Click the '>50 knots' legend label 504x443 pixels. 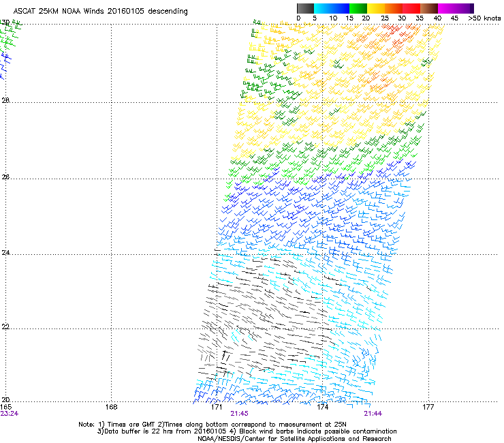click(484, 18)
